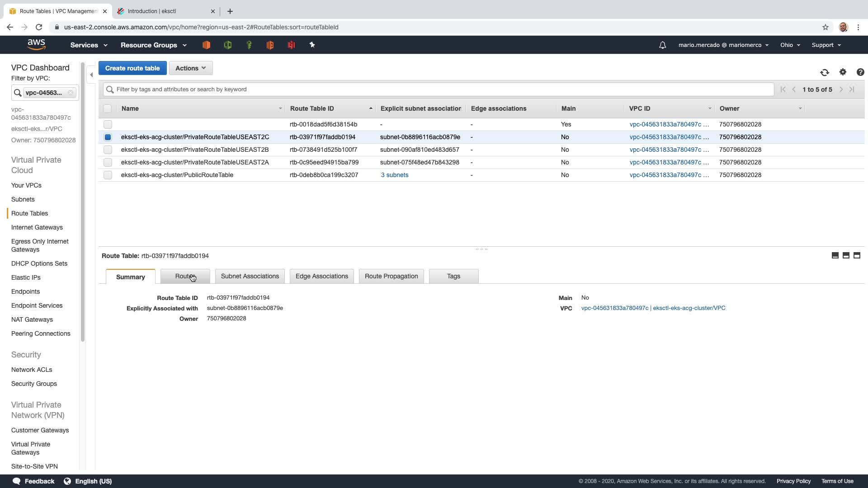Screen dimensions: 868x488
Task: Open the Ohio region dropdown
Action: (790, 45)
